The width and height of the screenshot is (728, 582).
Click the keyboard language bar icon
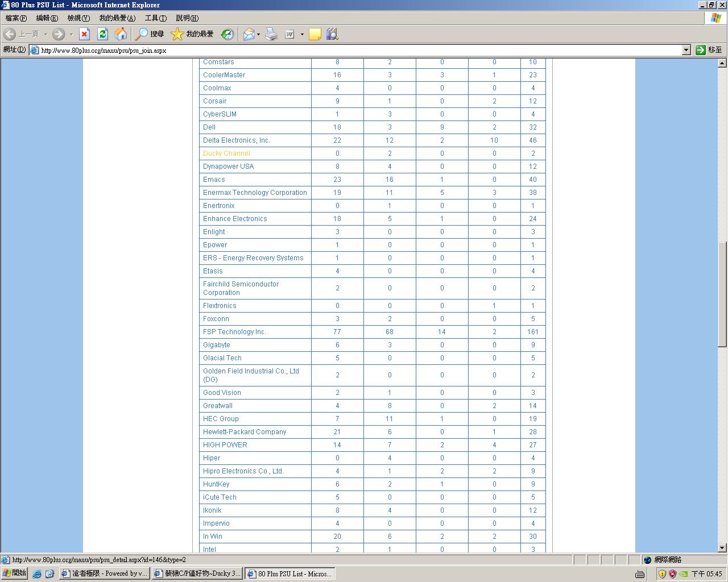(x=640, y=574)
